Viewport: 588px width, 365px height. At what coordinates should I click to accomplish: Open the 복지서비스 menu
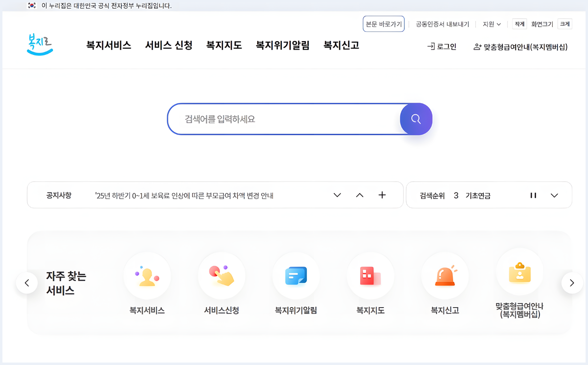point(108,45)
